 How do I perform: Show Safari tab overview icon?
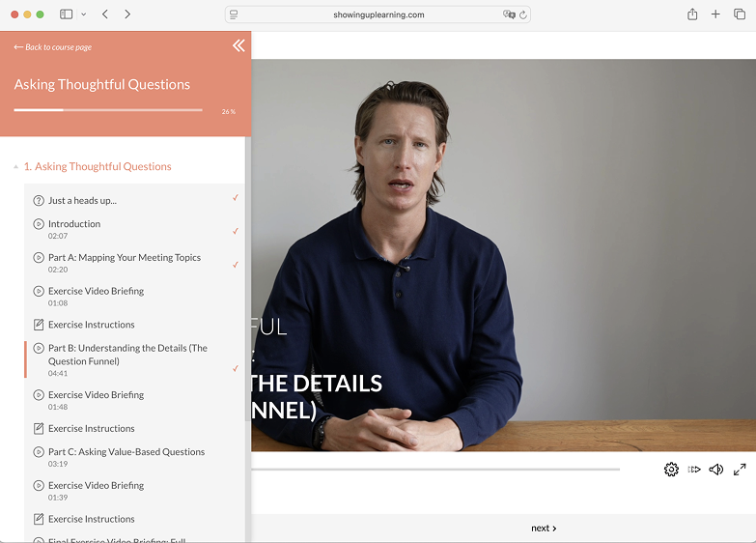pos(740,14)
